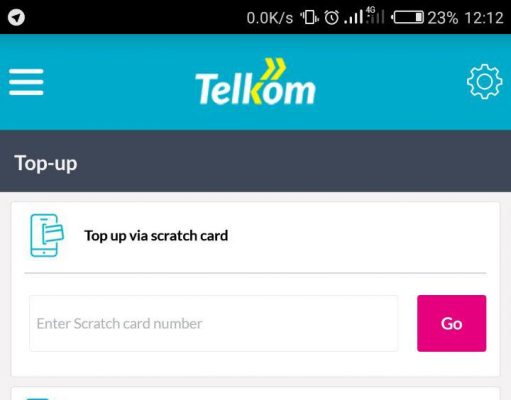
Task: Click the pink Go button
Action: coord(451,323)
